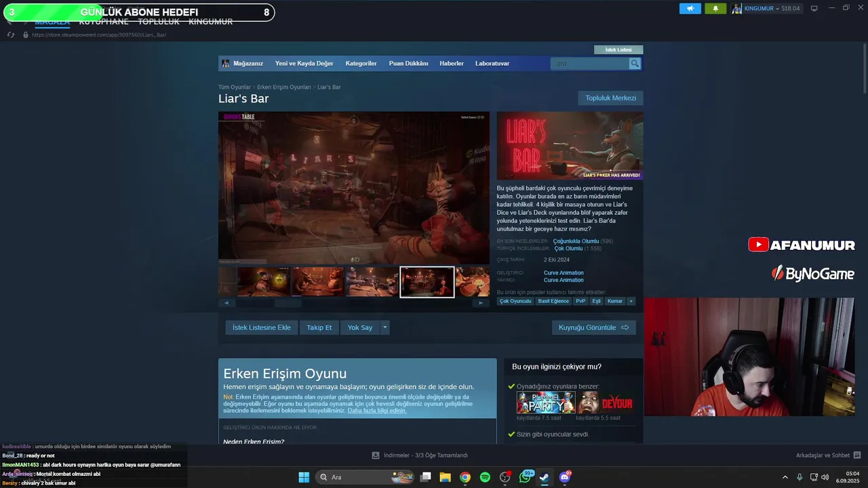The height and width of the screenshot is (488, 868).
Task: Open Topluluk Merkezi
Action: (610, 98)
